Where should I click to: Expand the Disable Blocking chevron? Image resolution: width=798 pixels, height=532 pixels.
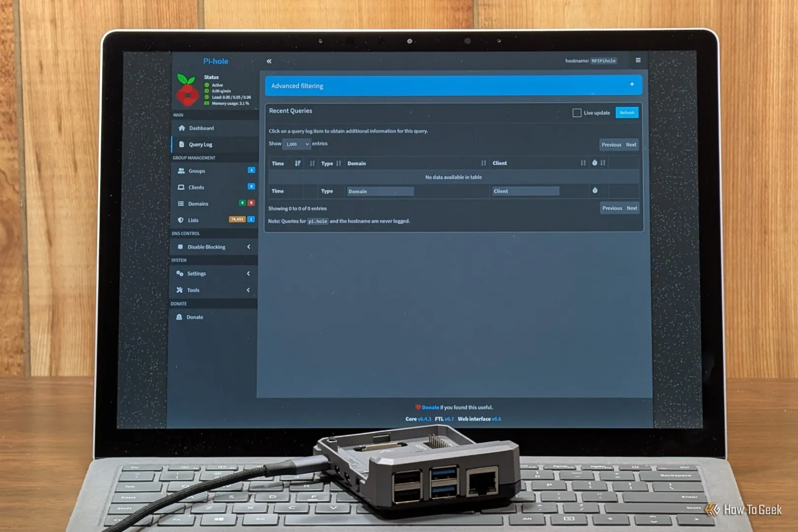coord(249,247)
